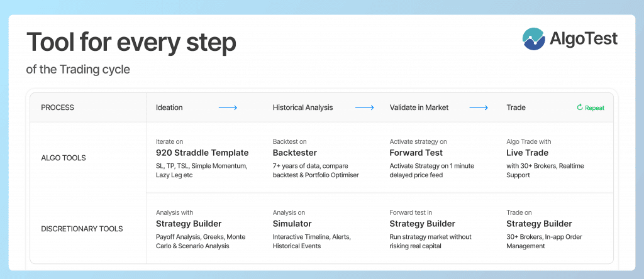This screenshot has height=279, width=644.
Task: Open Strategy Builder under Analysis with
Action: click(189, 224)
